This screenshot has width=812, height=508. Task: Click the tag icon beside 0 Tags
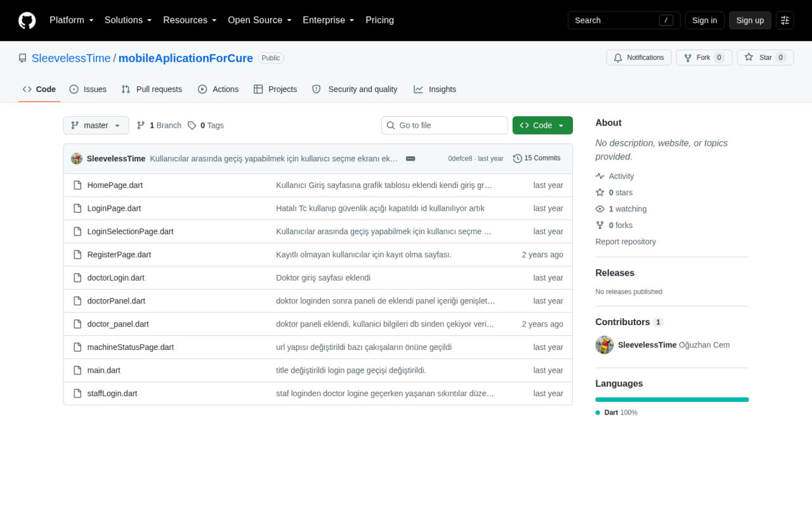192,126
